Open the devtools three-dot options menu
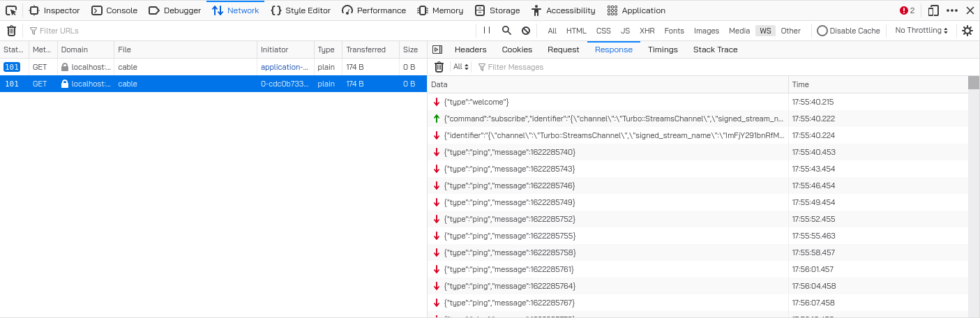Screen dimensions: 980x318 (952, 10)
